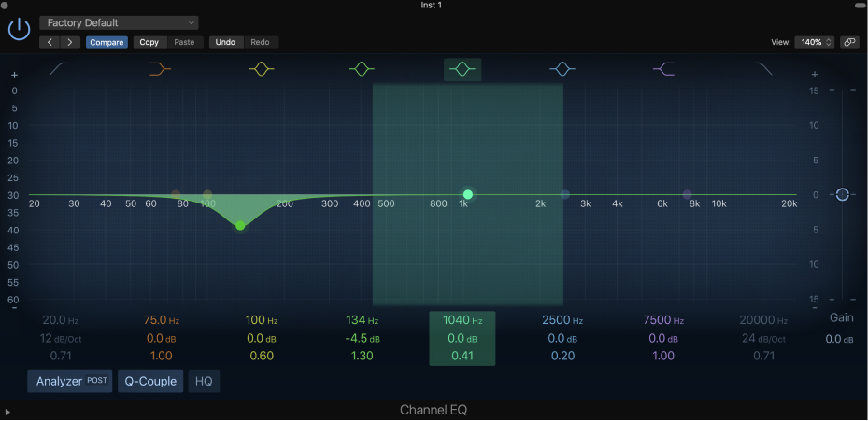
Task: Select the 1040 Hz EQ node handle
Action: [468, 194]
